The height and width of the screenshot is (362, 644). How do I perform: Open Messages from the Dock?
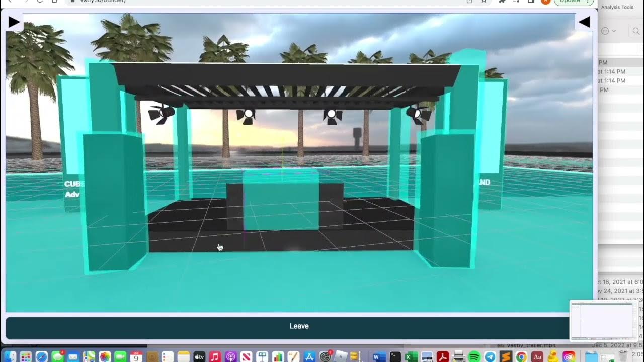click(57, 356)
